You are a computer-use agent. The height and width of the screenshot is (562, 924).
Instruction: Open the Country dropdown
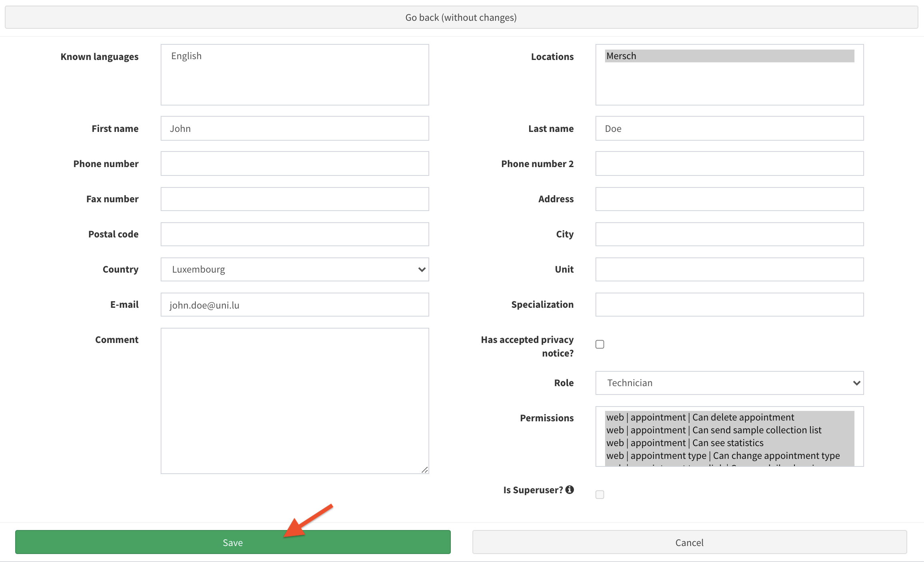click(x=295, y=269)
